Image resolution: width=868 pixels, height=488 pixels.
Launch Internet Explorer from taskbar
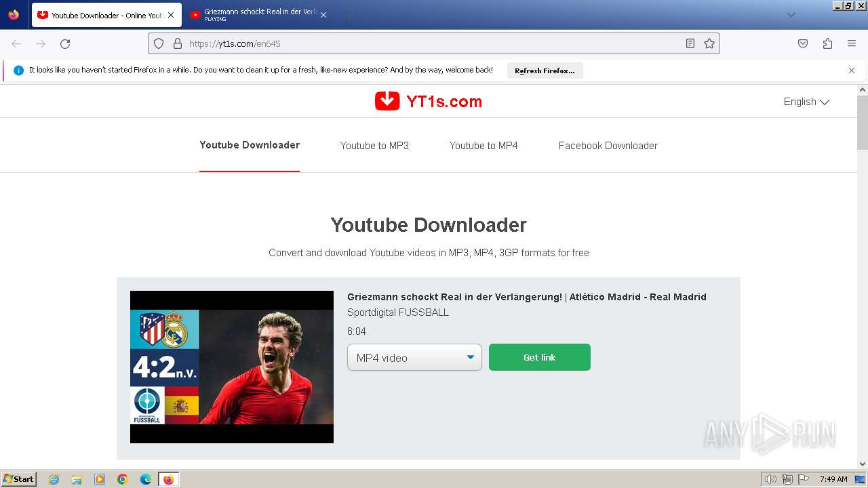click(54, 479)
